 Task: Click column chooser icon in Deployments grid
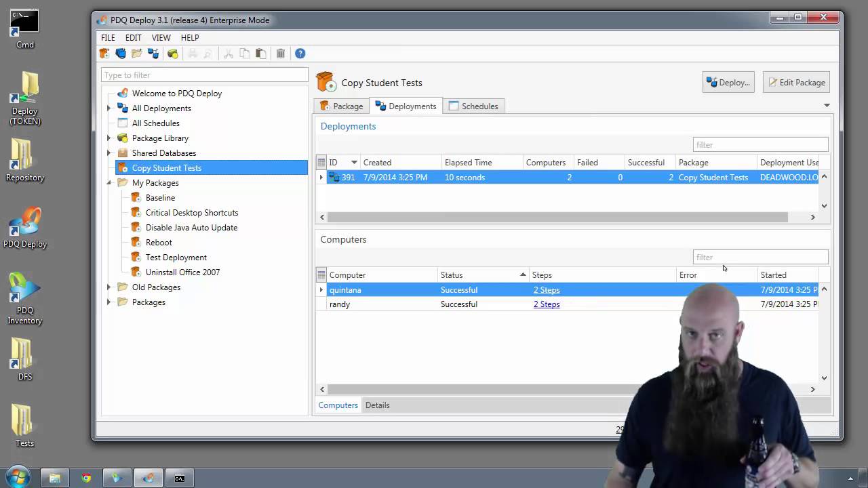coord(321,163)
